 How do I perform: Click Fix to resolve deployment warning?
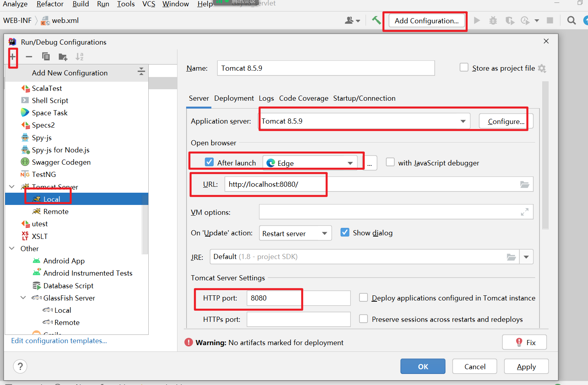click(x=524, y=342)
